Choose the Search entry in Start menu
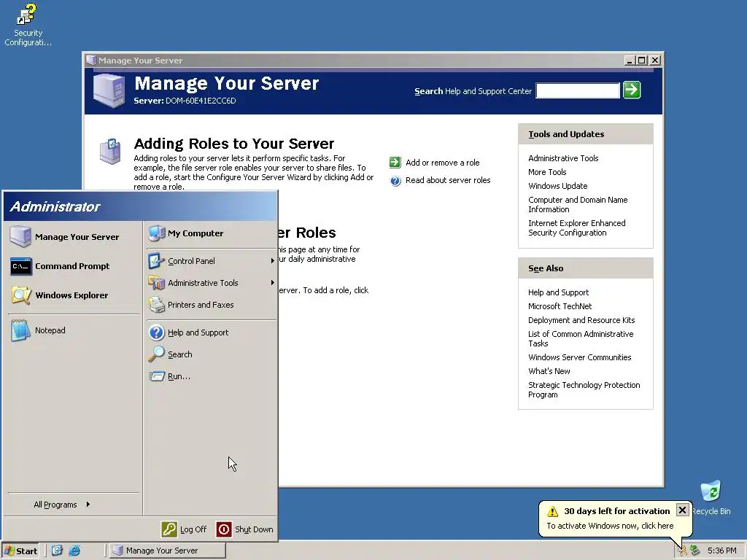Screen dimensions: 747x560 210,354
